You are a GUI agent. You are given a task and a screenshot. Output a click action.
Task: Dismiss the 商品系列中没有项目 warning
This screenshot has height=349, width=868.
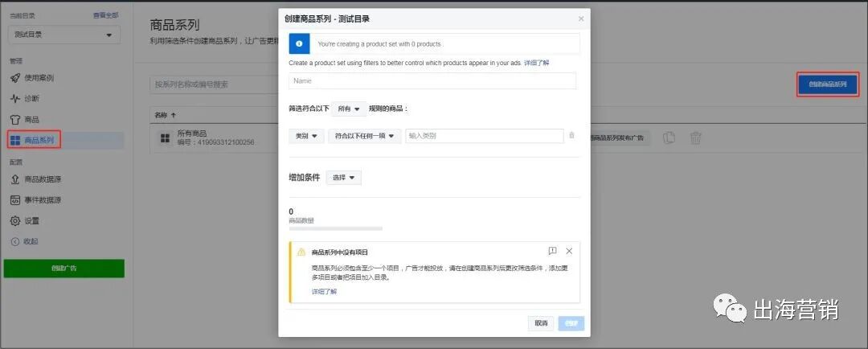coord(569,251)
